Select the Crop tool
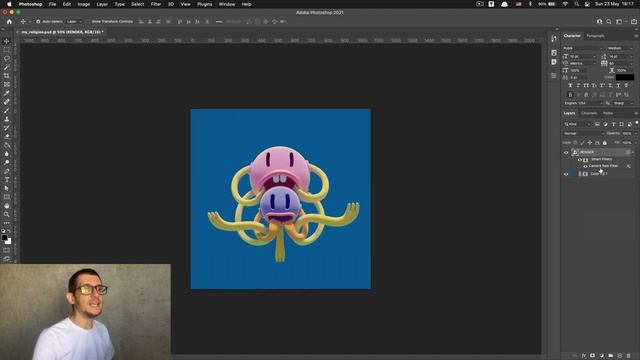 click(7, 76)
